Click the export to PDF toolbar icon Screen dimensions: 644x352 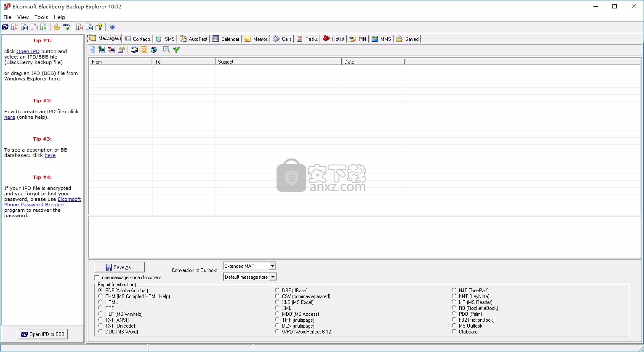click(15, 27)
